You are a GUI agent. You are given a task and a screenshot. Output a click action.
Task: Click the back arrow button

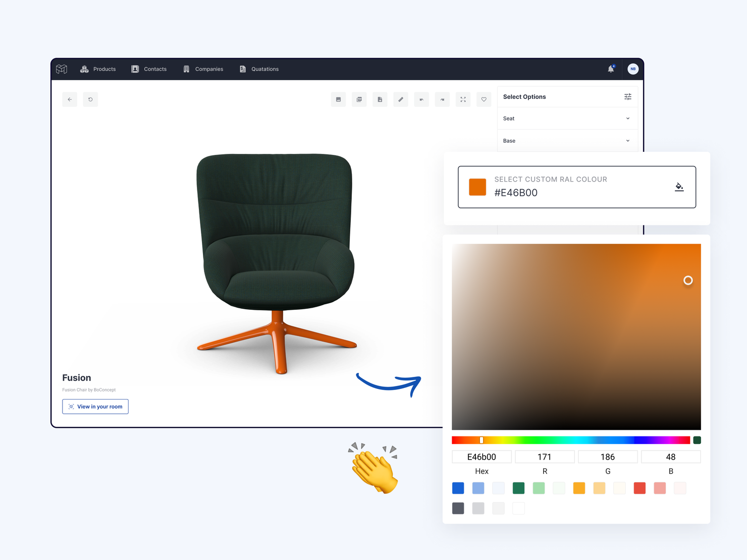pyautogui.click(x=70, y=99)
